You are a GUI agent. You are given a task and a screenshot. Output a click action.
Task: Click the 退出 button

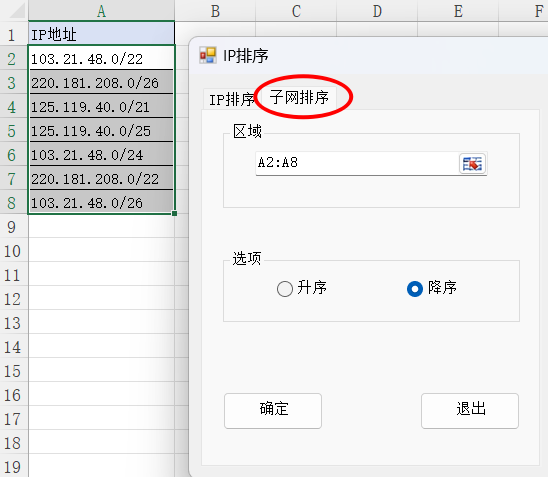470,411
